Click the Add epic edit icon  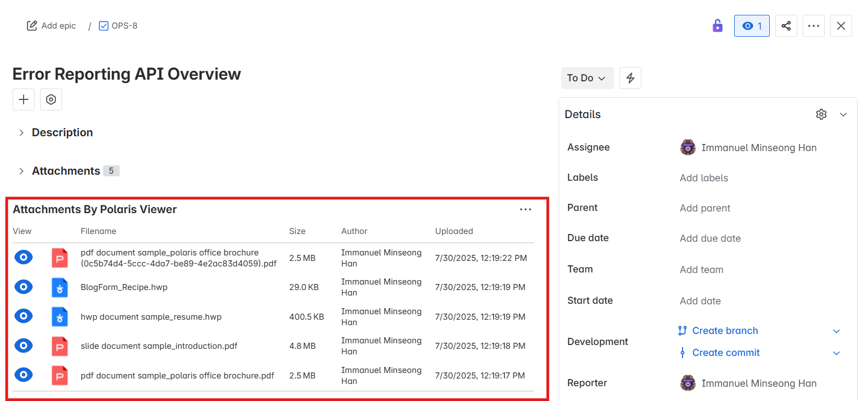(32, 26)
